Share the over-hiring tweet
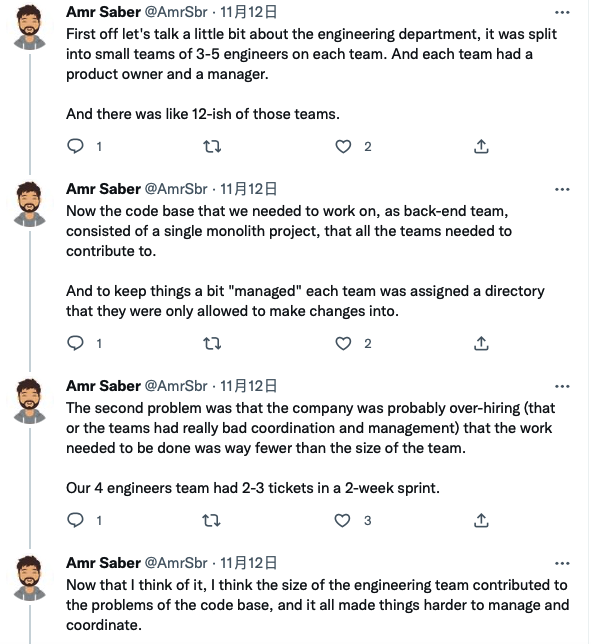This screenshot has width=591, height=644. coord(481,520)
